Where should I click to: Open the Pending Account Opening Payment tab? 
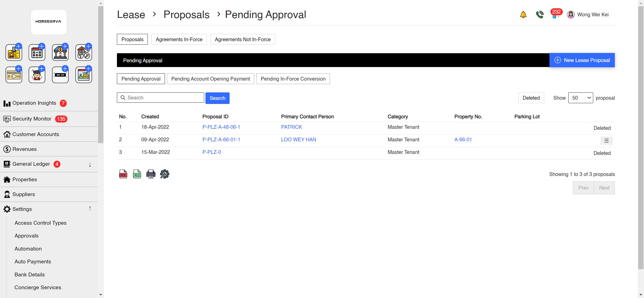point(210,79)
